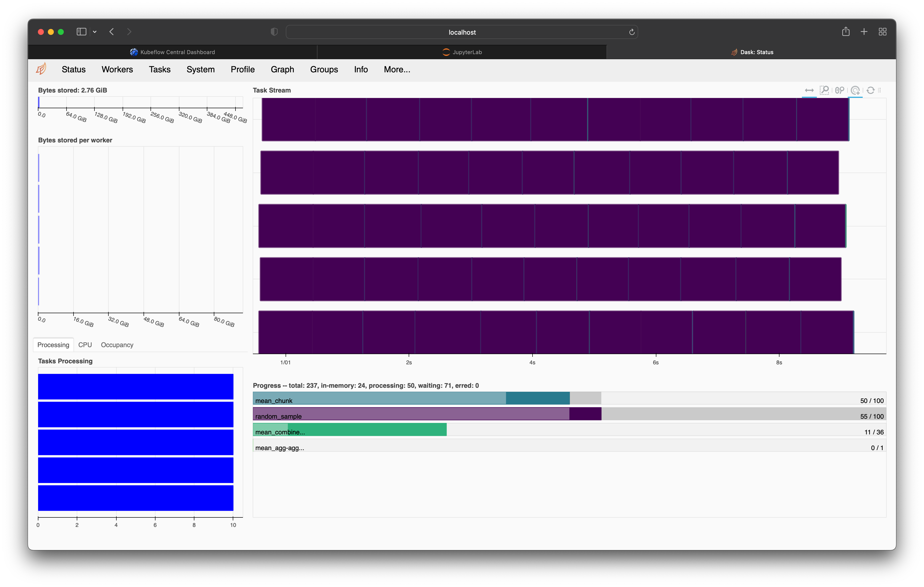Enable the wheel zoom tool
924x587 pixels.
[x=840, y=90]
